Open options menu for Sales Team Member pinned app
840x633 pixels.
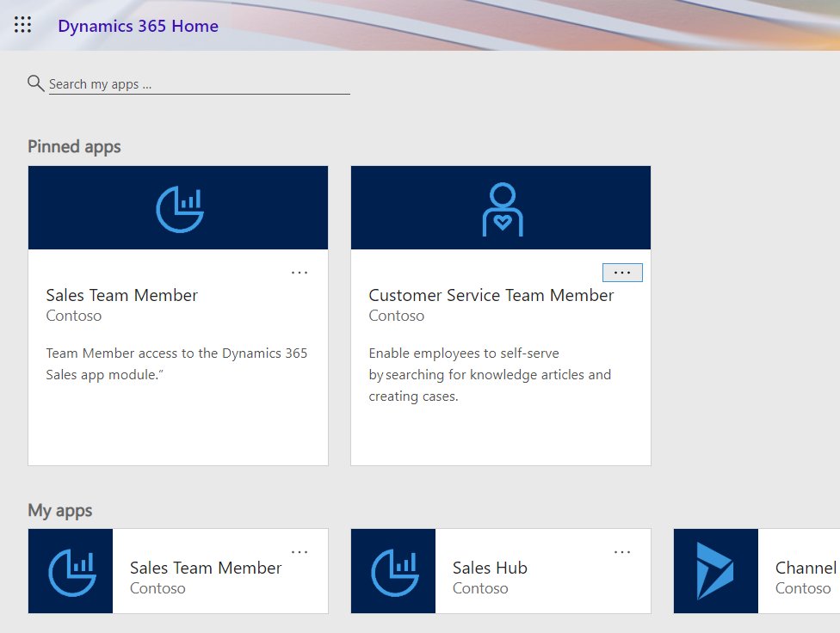click(x=300, y=272)
